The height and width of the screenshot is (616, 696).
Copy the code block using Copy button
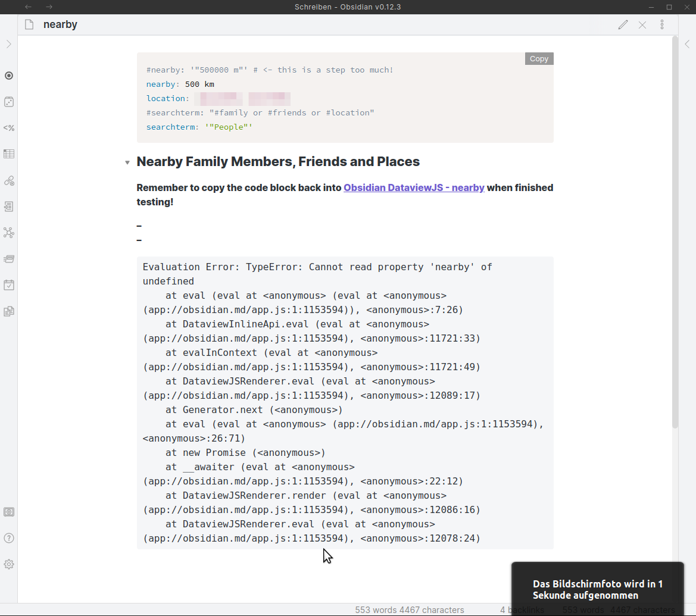click(x=538, y=58)
